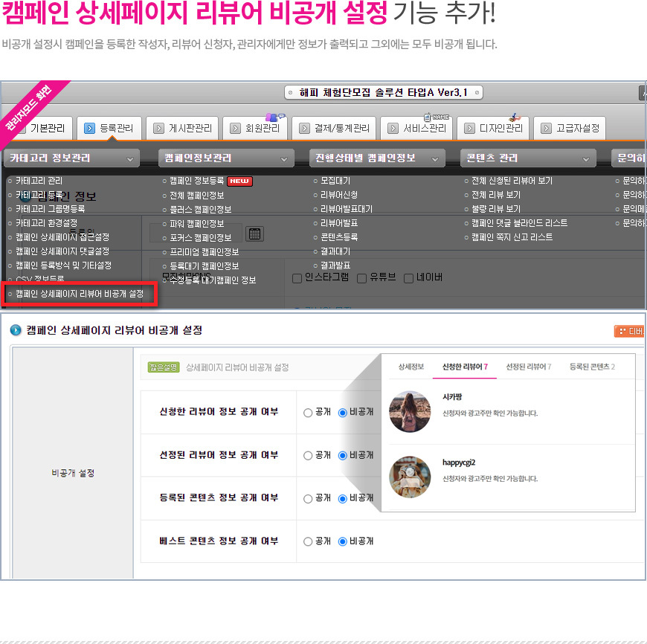The width and height of the screenshot is (647, 644).
Task: Open the calendar date picker icon
Action: (254, 234)
